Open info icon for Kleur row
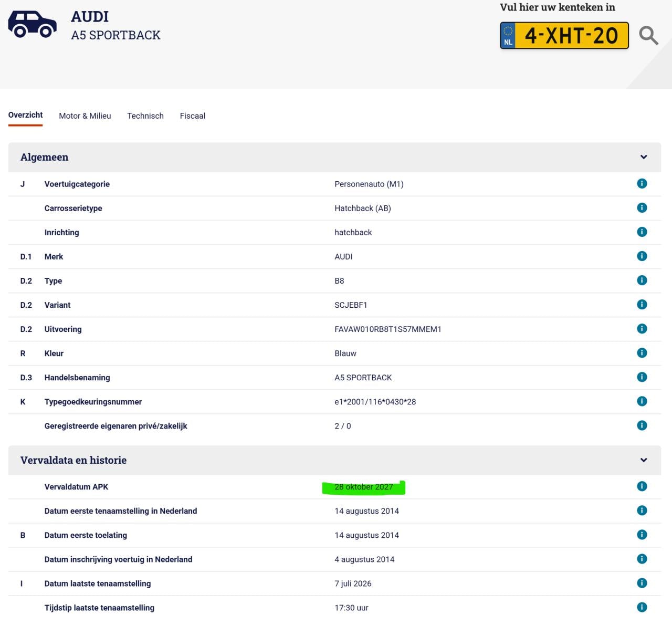 [642, 352]
